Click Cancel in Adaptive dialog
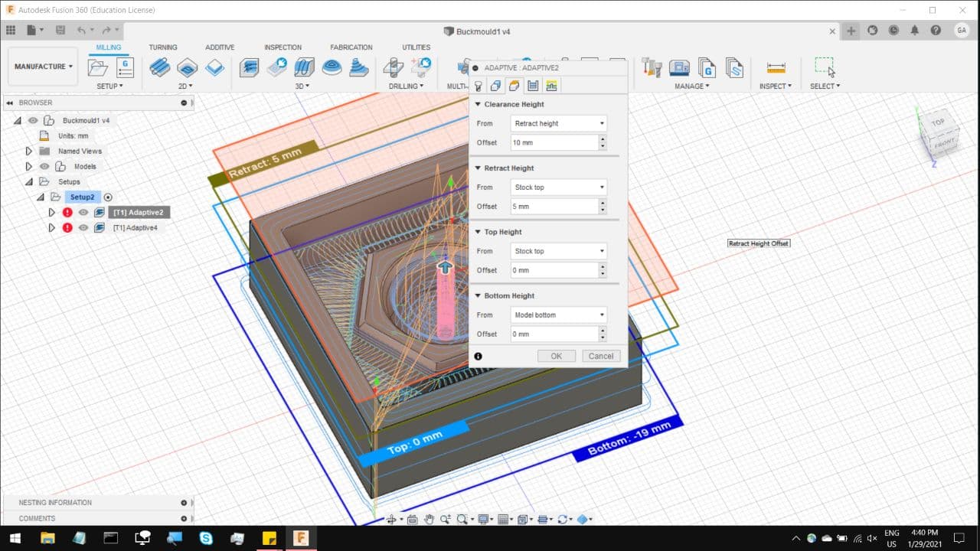This screenshot has width=980, height=551. (x=601, y=356)
